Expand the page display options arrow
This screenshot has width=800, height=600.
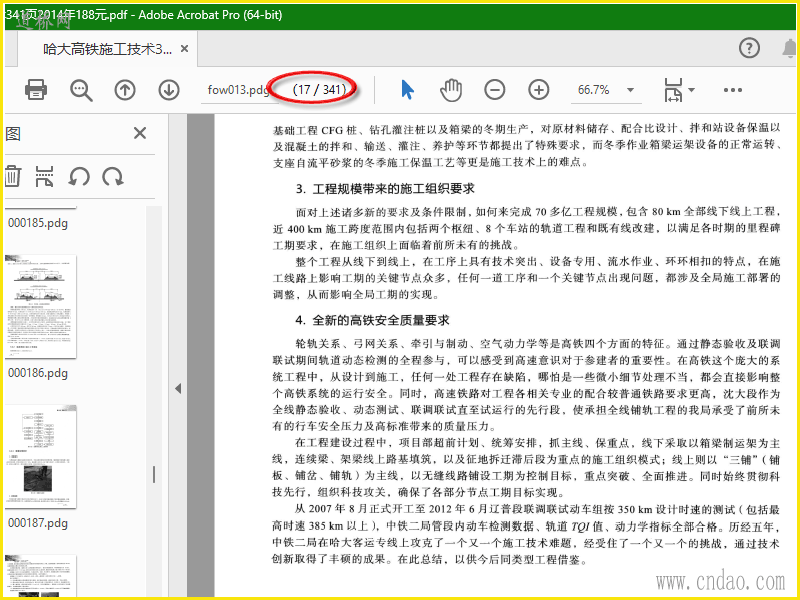(691, 90)
